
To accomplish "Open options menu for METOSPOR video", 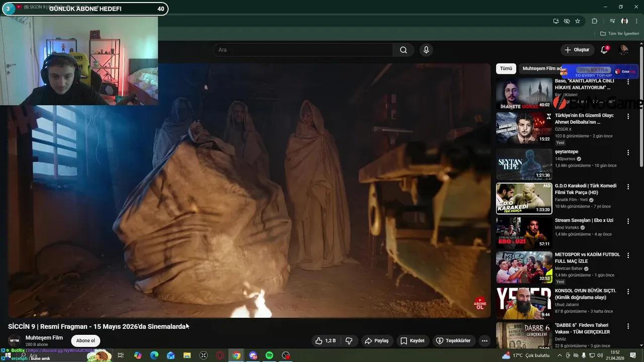I will [x=628, y=255].
